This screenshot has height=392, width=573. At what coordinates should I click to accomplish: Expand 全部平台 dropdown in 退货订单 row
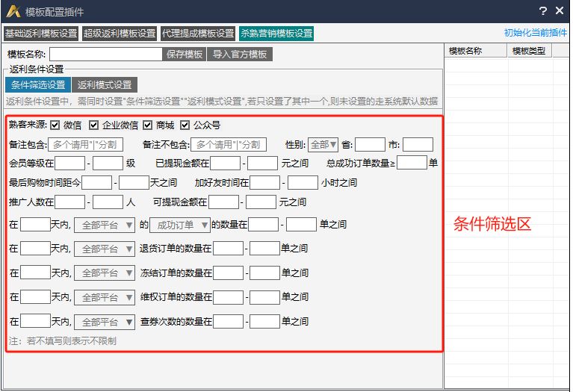click(105, 249)
